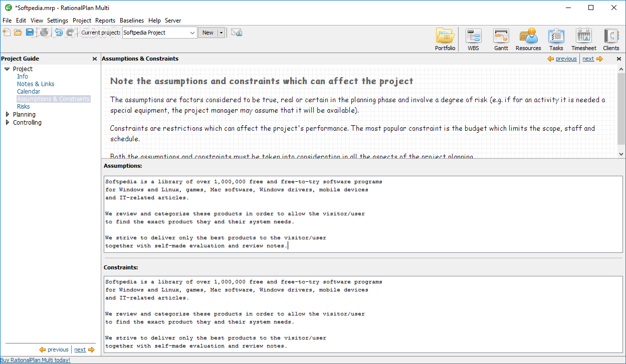Create a new project file icon
626x364 pixels.
pyautogui.click(x=7, y=33)
